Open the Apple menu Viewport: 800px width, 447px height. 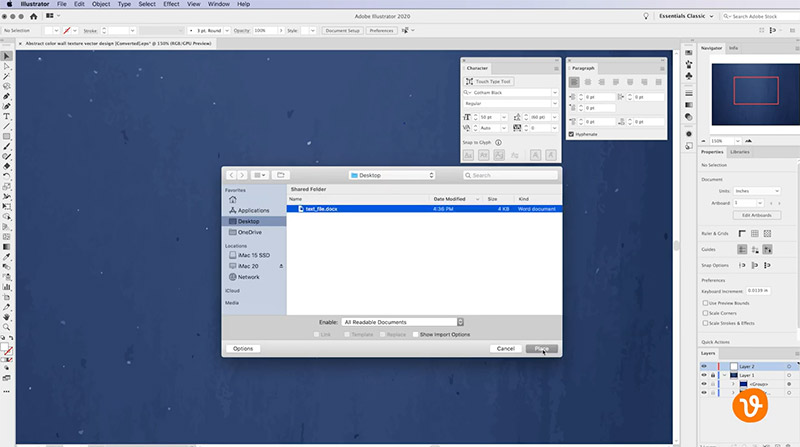point(10,4)
